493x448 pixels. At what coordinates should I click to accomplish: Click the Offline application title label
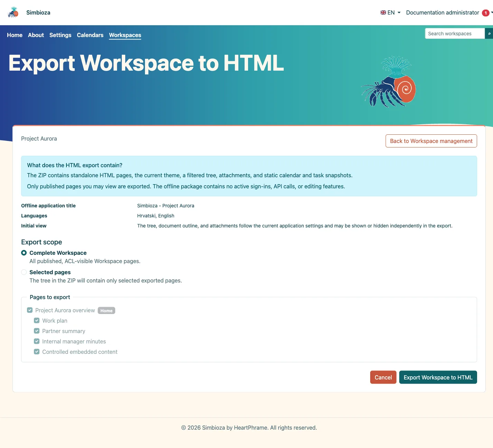click(x=48, y=206)
